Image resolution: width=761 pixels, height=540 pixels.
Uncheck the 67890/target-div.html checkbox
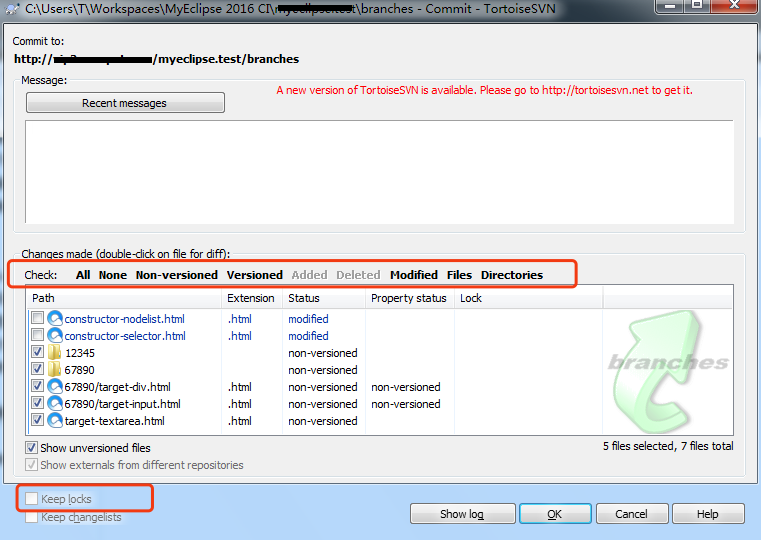[37, 386]
